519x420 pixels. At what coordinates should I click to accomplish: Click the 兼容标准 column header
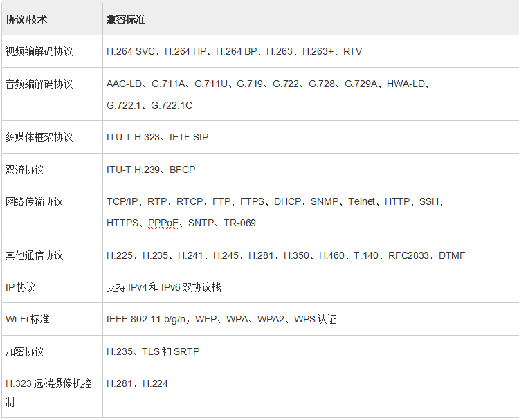[126, 19]
